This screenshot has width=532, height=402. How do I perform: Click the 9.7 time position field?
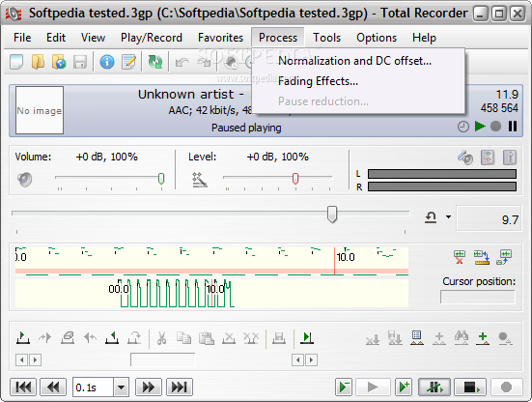pos(489,218)
